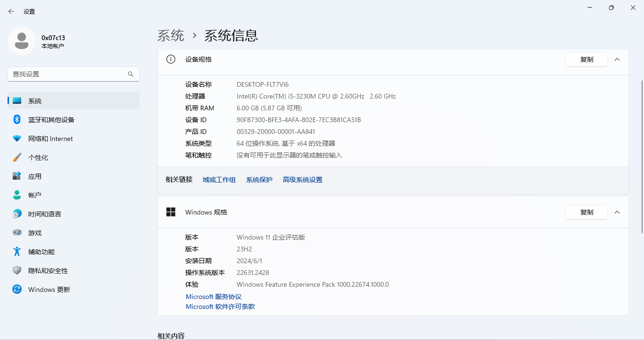The image size is (644, 340).
Task: Open 系统 in the sidebar
Action: [74, 101]
